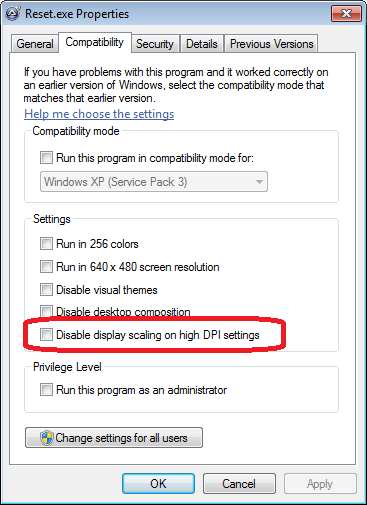Open the Security tab
Image resolution: width=367 pixels, height=505 pixels.
coord(155,44)
